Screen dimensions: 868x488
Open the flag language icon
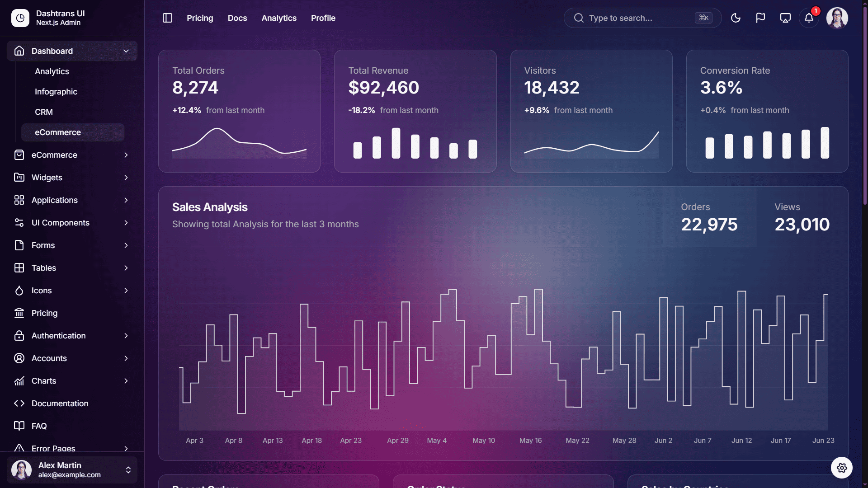tap(760, 18)
